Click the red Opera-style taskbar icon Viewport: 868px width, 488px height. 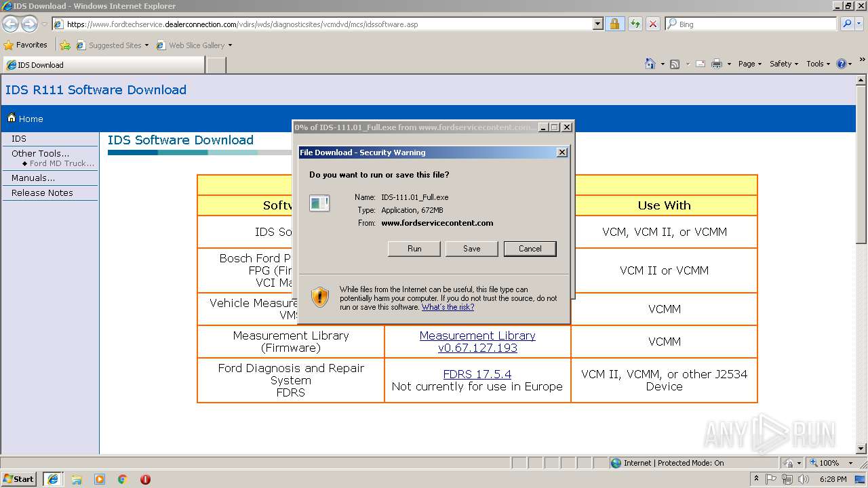[145, 479]
